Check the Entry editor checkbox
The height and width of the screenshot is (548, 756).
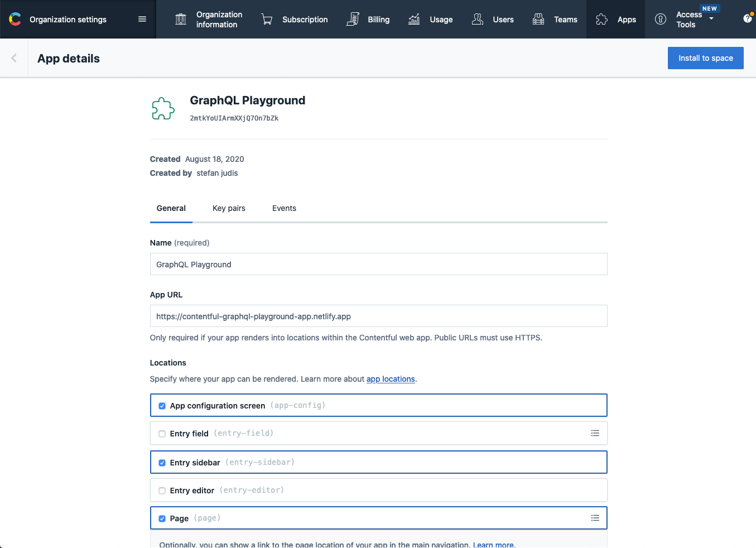pos(162,491)
